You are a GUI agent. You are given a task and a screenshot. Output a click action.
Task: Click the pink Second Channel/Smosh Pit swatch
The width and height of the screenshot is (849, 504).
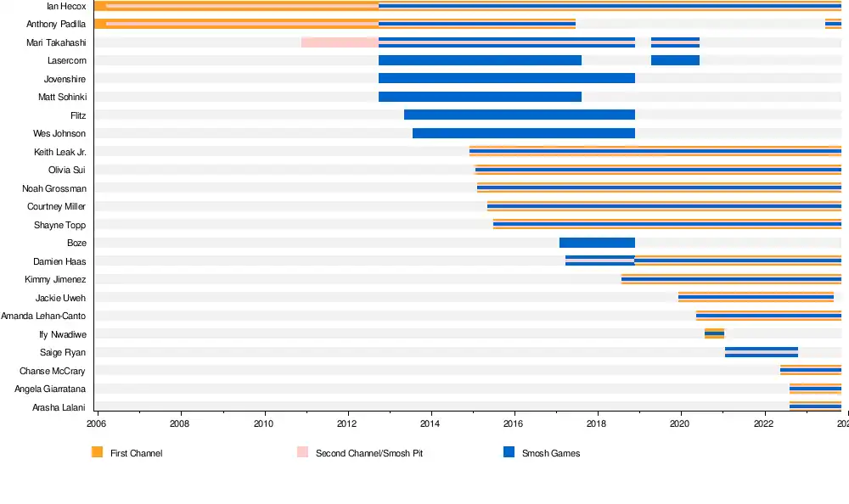(302, 452)
